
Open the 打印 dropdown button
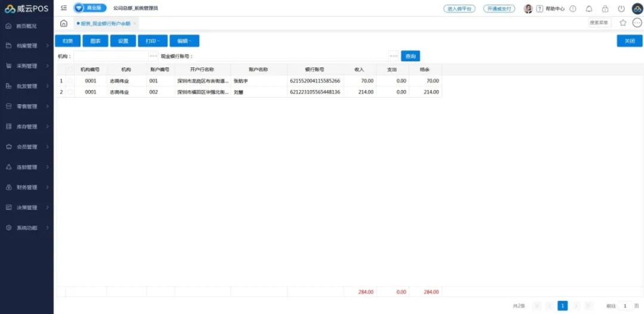coord(153,41)
